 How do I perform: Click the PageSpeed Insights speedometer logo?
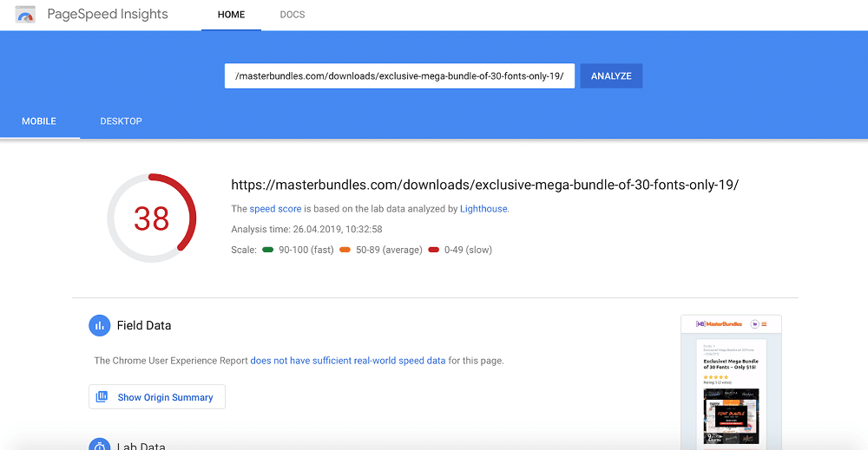[25, 15]
